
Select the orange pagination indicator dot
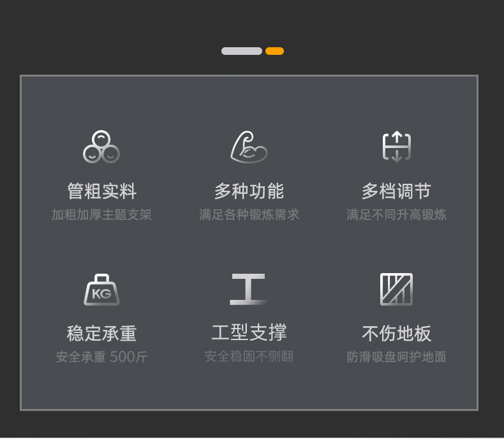pos(274,51)
